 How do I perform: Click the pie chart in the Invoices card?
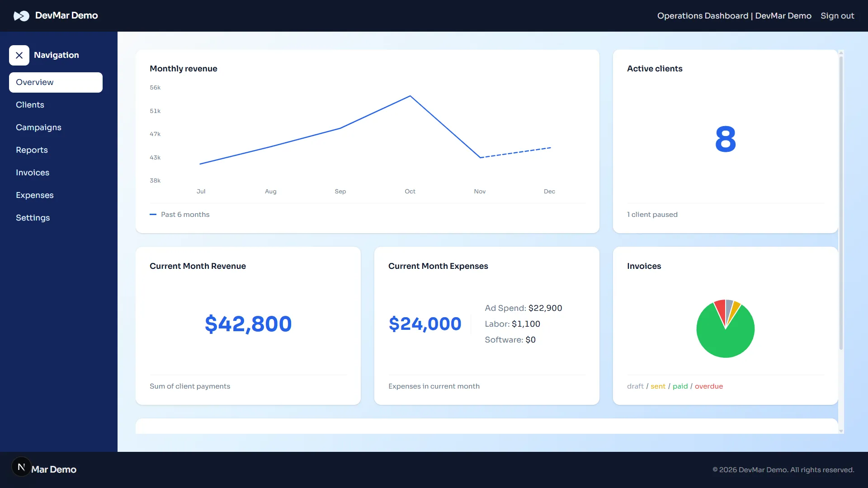pyautogui.click(x=725, y=328)
